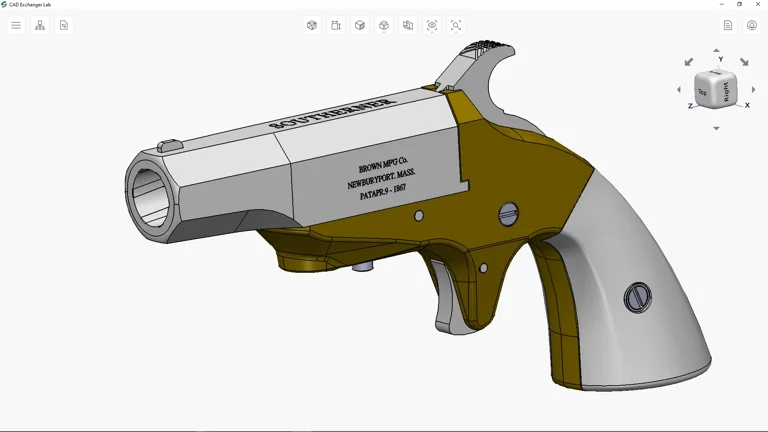Click the third cube toolbar icon
Screen dimensions: 768x432
point(360,25)
